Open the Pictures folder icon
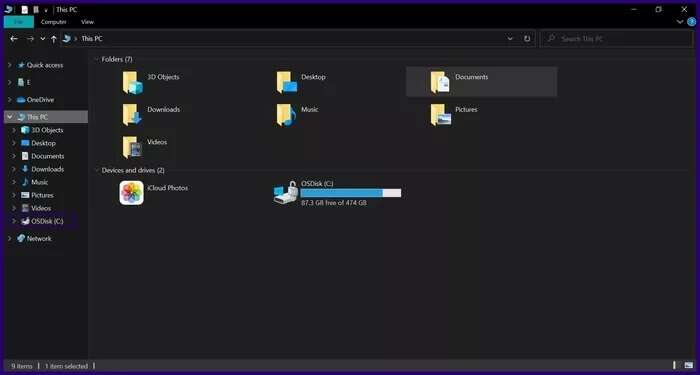This screenshot has height=375, width=700. (440, 115)
